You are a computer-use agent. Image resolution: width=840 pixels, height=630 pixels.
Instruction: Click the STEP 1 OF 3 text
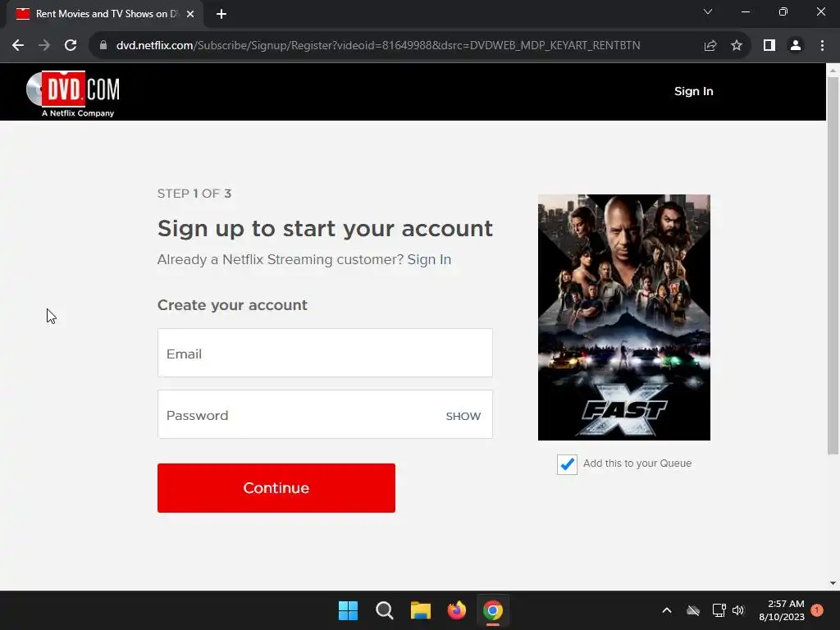click(194, 194)
